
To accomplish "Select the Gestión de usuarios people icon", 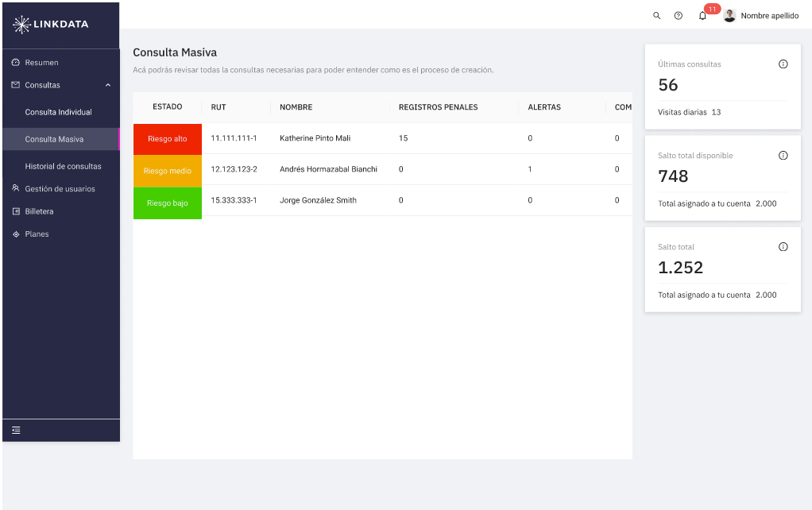I will tap(17, 188).
